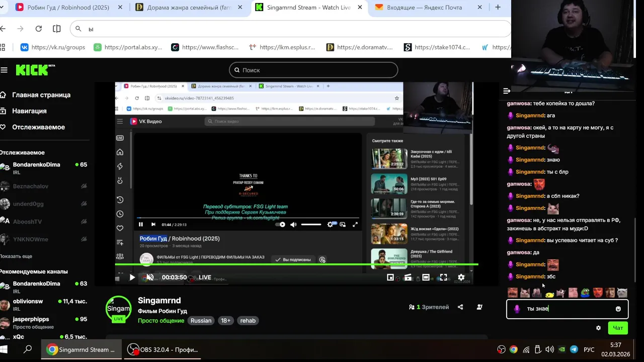Open Windows taskbar search
The height and width of the screenshot is (362, 644).
pyautogui.click(x=28, y=349)
